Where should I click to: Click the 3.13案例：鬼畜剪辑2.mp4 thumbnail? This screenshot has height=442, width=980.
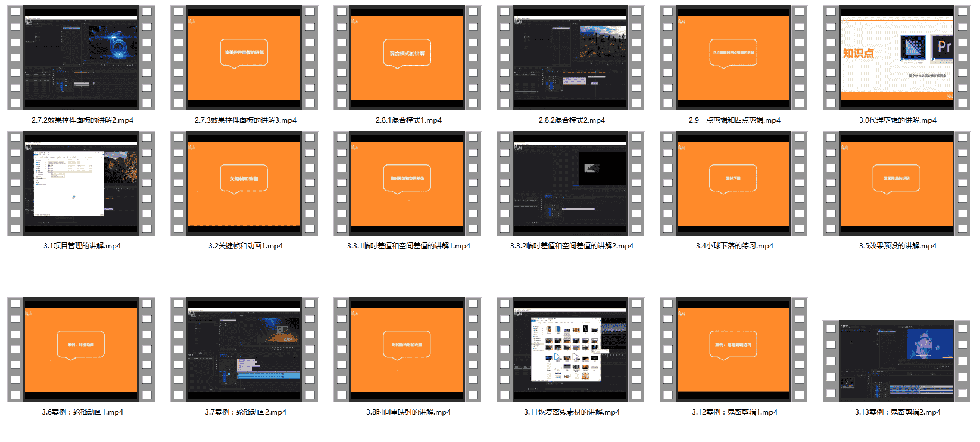pos(897,361)
